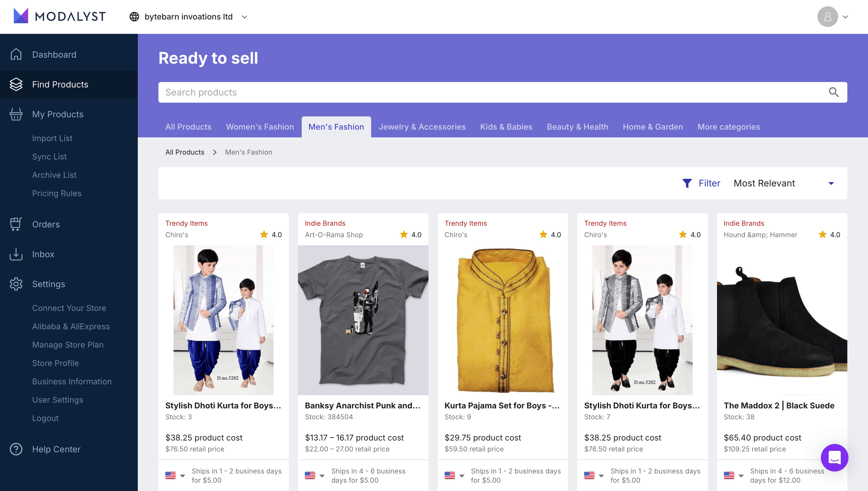Viewport: 868px width, 491px height.
Task: Click the user avatar icon
Action: point(827,17)
